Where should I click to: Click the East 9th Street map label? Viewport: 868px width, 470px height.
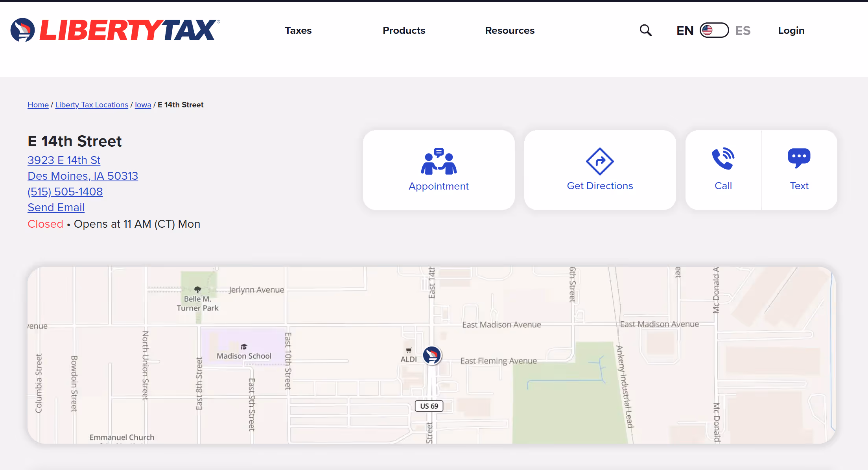(x=252, y=405)
